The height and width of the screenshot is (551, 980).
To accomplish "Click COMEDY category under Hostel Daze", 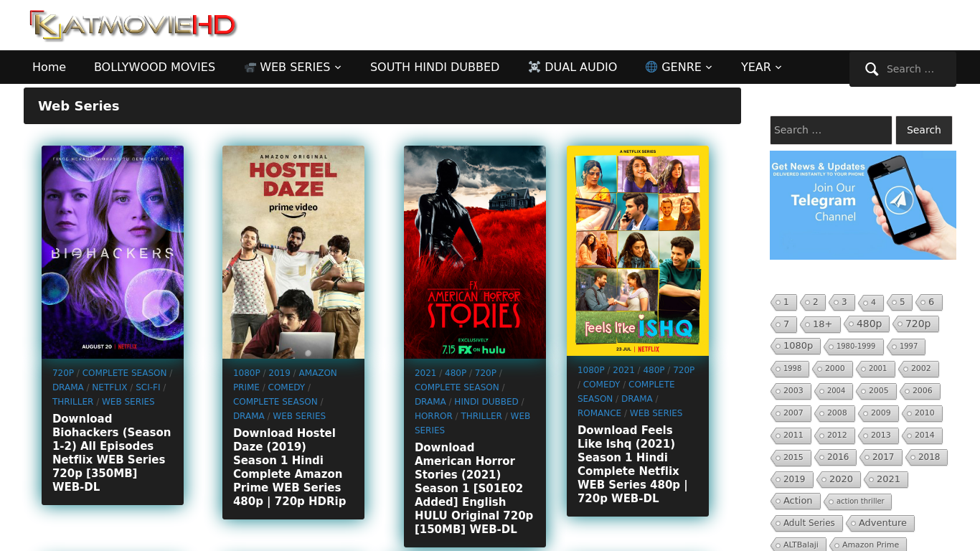I will pyautogui.click(x=287, y=387).
